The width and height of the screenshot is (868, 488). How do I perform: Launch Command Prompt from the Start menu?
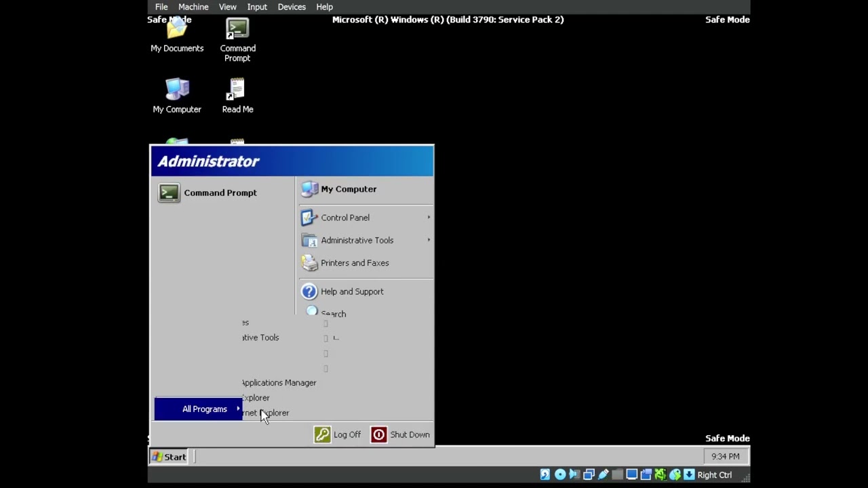pyautogui.click(x=222, y=192)
